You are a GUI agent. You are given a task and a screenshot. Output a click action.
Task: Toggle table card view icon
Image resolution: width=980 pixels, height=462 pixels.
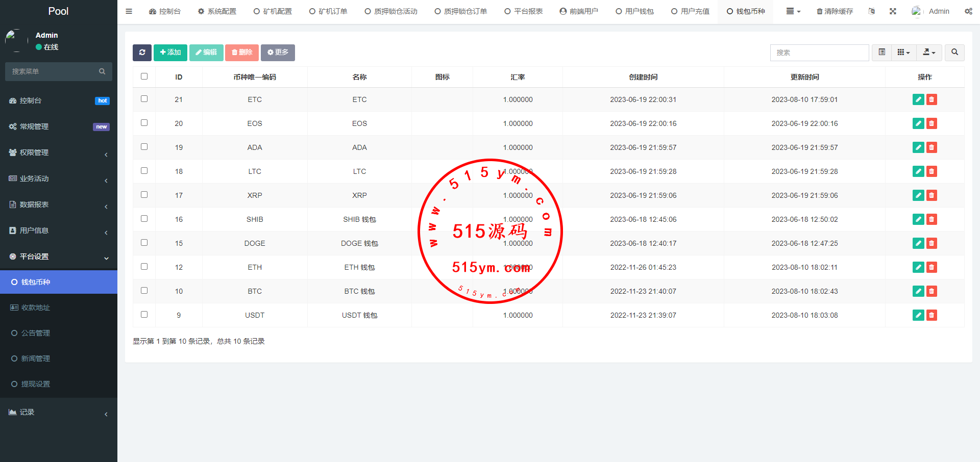(x=881, y=53)
